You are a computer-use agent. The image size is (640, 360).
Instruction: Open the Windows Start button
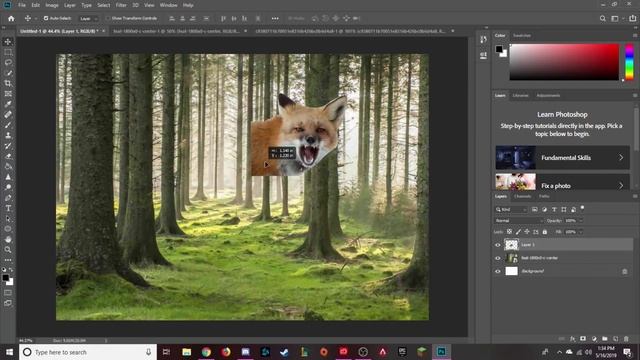(9, 352)
